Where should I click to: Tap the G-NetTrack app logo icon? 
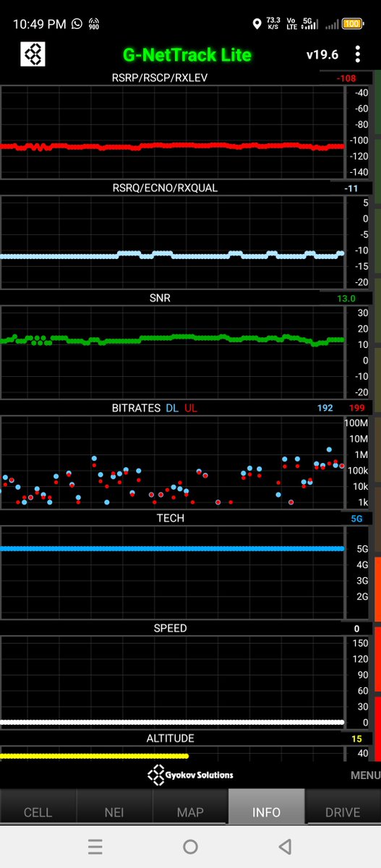[x=33, y=54]
